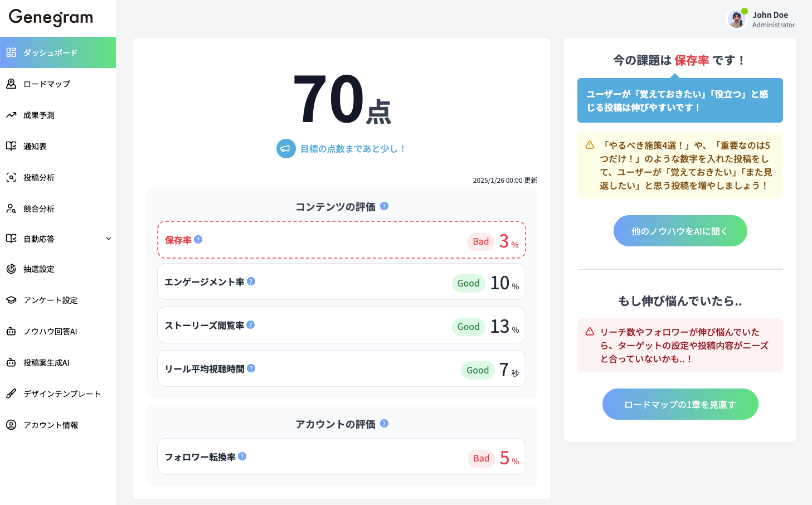Open the アンケート設定 survey icon

pos(11,300)
